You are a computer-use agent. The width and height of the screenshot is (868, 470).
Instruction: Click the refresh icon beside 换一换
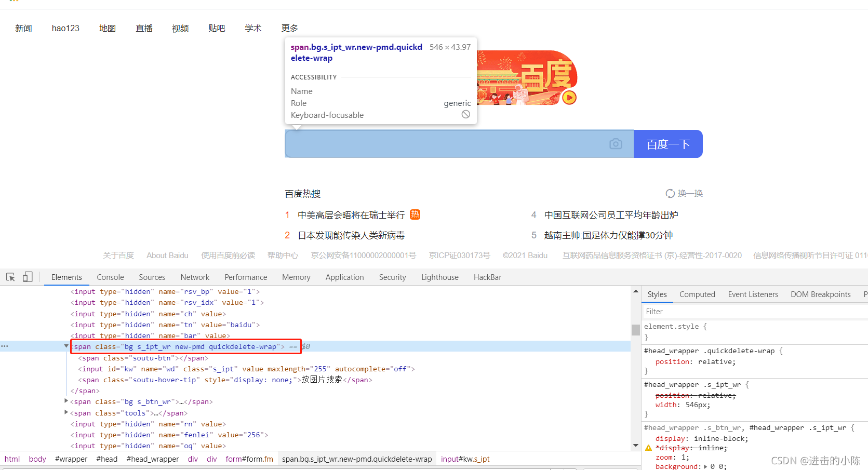[x=670, y=194]
